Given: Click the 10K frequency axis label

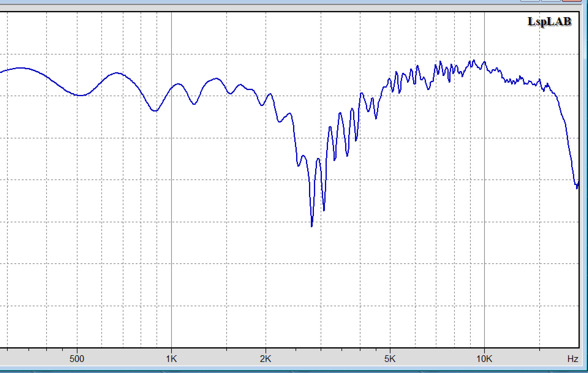Looking at the screenshot, I should [484, 359].
